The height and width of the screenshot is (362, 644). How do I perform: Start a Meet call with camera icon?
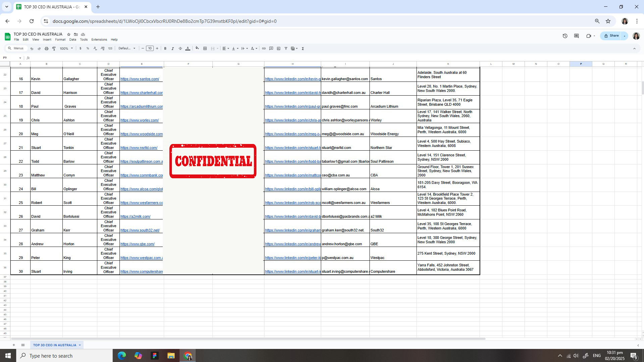point(589,36)
